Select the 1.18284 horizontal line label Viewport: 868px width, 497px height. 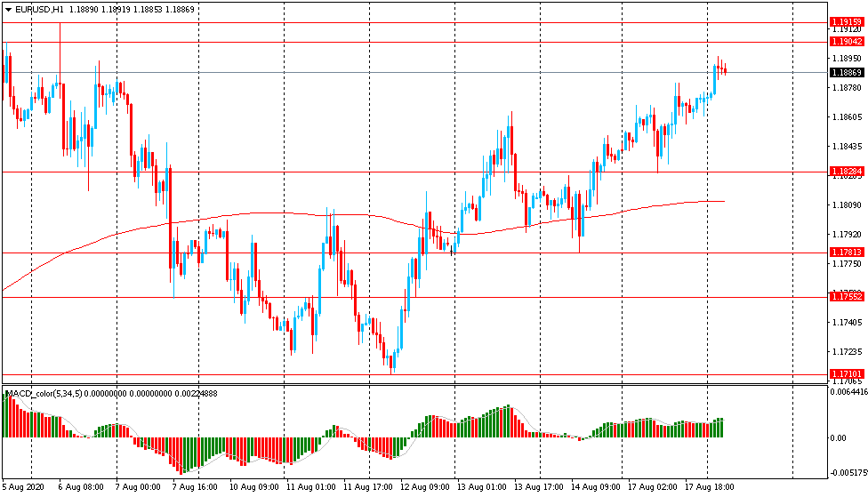coord(847,171)
